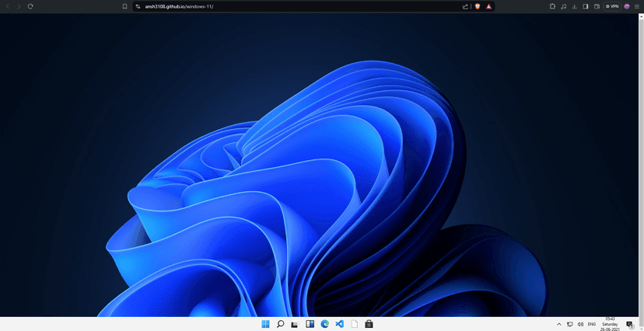Open the clock and date flyout
644x331 pixels.
[x=610, y=324]
